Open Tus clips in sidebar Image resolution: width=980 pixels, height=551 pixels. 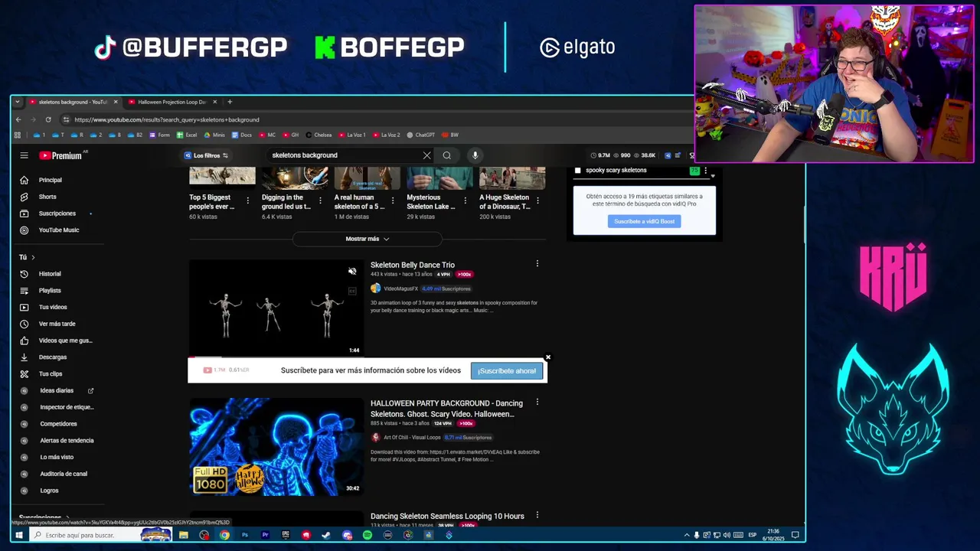pos(51,373)
